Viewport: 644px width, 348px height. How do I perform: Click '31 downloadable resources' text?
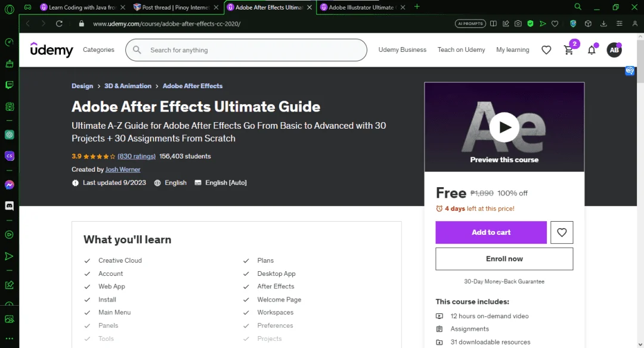[x=490, y=342]
